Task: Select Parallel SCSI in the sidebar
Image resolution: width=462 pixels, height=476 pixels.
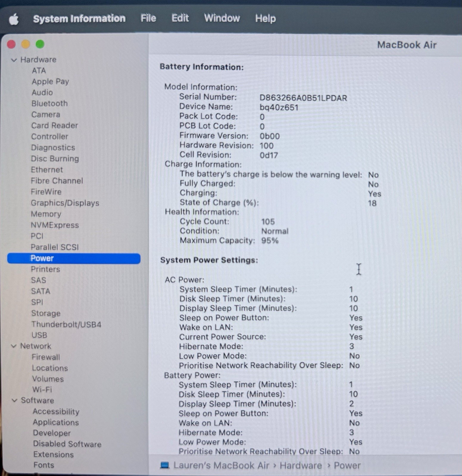Action: coord(54,247)
